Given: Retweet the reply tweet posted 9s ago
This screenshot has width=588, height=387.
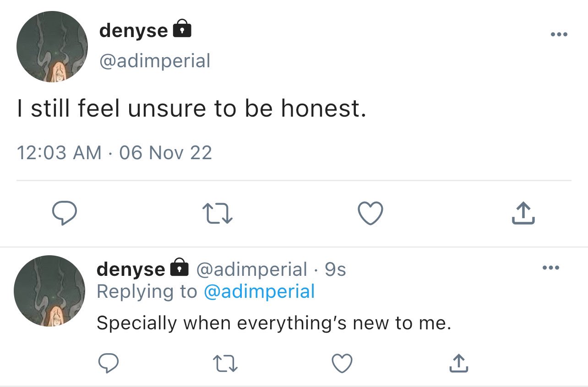Looking at the screenshot, I should [x=225, y=364].
